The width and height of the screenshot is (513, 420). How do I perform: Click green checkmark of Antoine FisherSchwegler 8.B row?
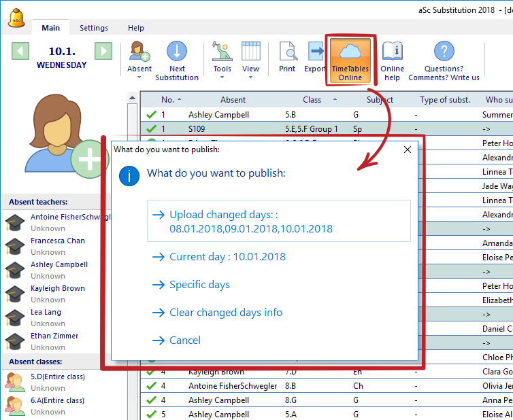coord(151,386)
